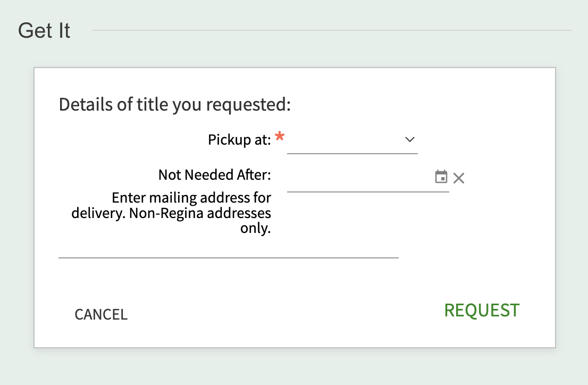Click the CANCEL button
This screenshot has width=588, height=385.
[101, 314]
